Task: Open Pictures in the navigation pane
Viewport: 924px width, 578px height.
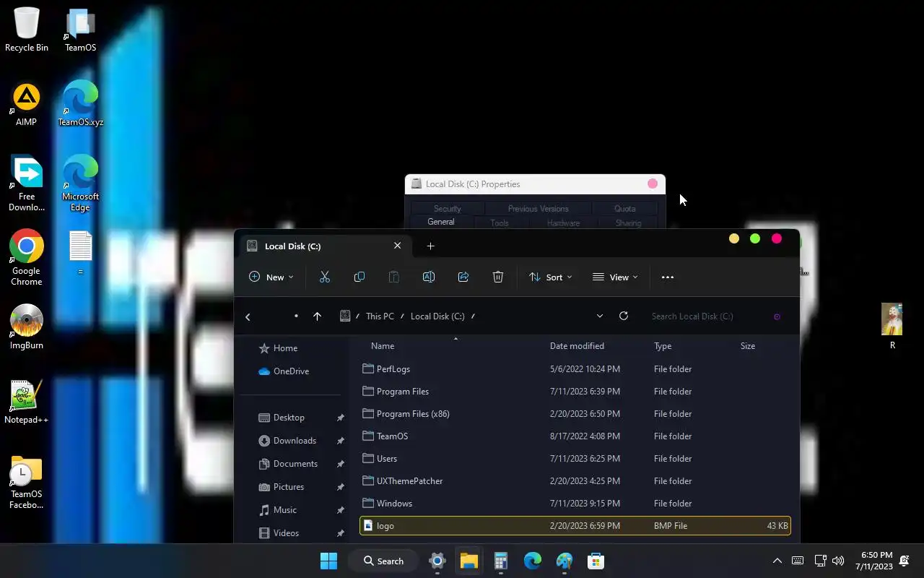Action: point(289,487)
